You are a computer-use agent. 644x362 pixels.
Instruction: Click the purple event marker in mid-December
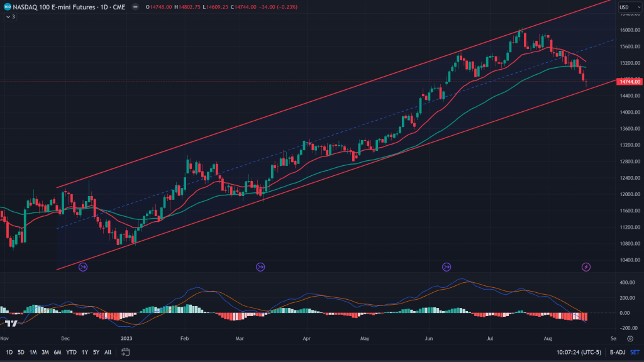83,267
